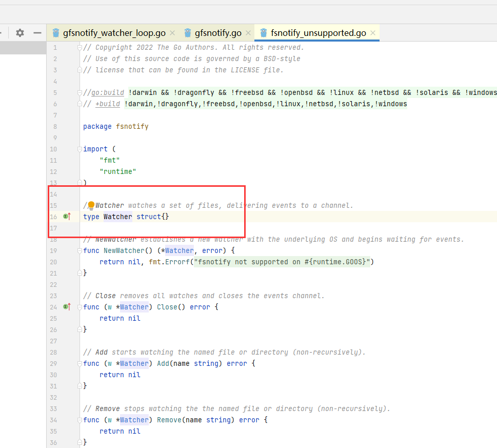
Task: Toggle the fold end marker on line 21
Action: (x=79, y=273)
